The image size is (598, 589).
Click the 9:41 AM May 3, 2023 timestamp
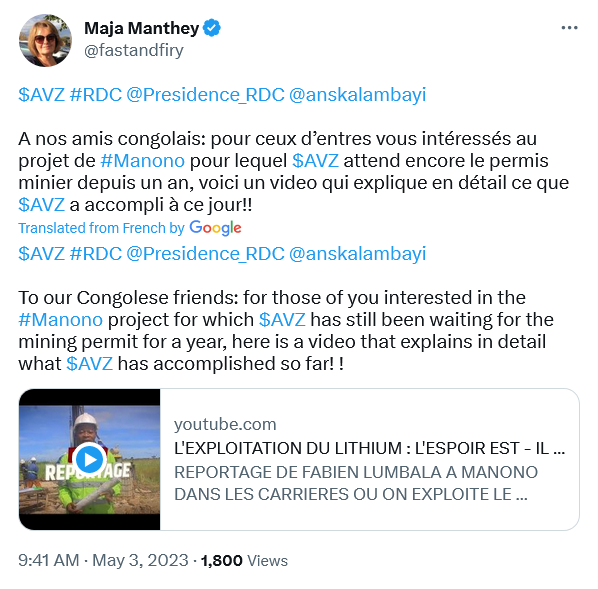pos(103,560)
